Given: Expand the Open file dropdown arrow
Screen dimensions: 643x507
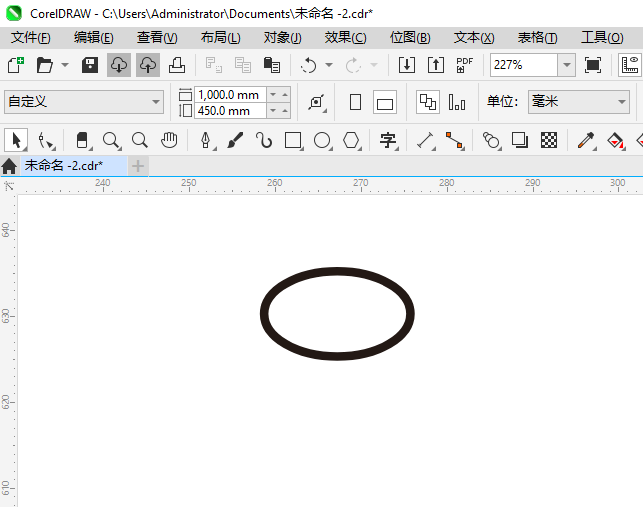Looking at the screenshot, I should pyautogui.click(x=65, y=65).
